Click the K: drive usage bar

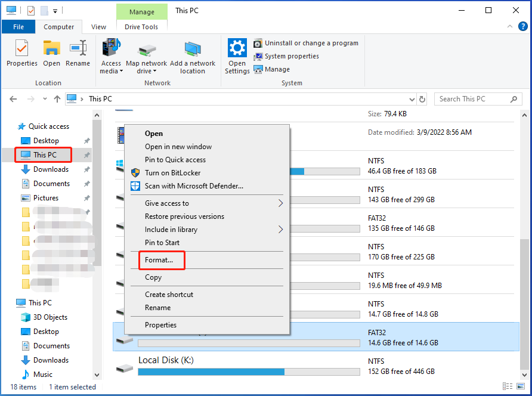pyautogui.click(x=249, y=372)
